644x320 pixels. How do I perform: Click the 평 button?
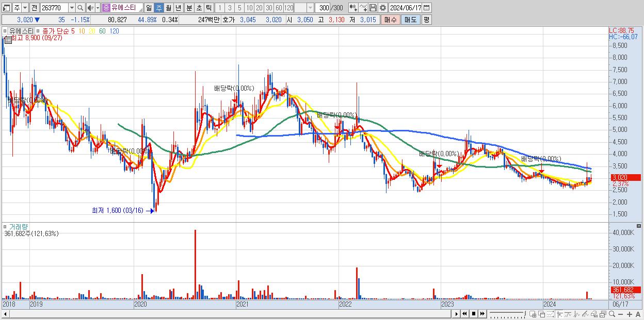[x=426, y=20]
